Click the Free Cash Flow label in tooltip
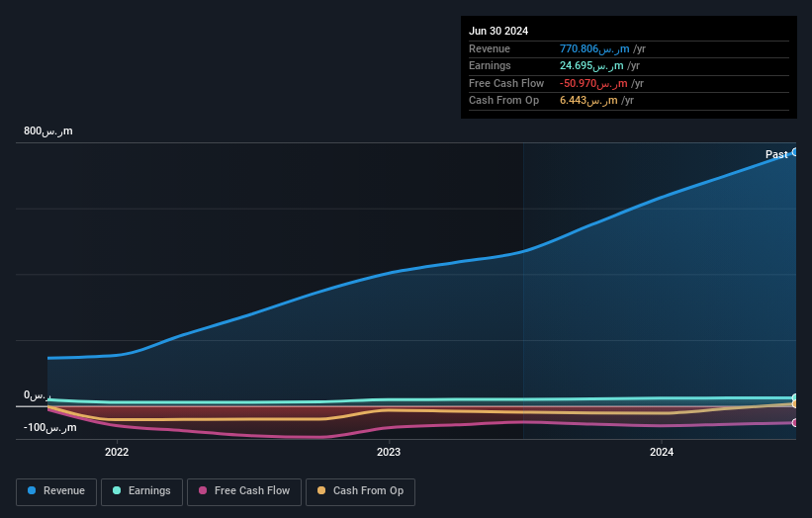Screen dimensions: 812x518 (506, 83)
